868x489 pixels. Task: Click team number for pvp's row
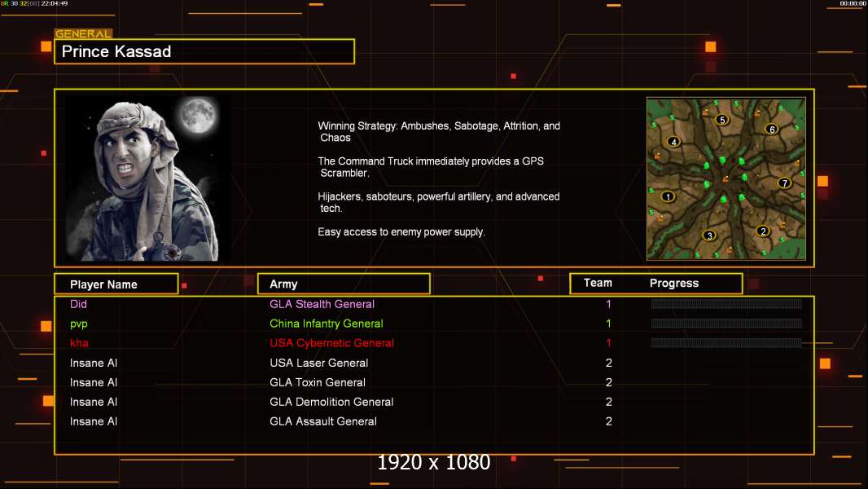(x=608, y=324)
